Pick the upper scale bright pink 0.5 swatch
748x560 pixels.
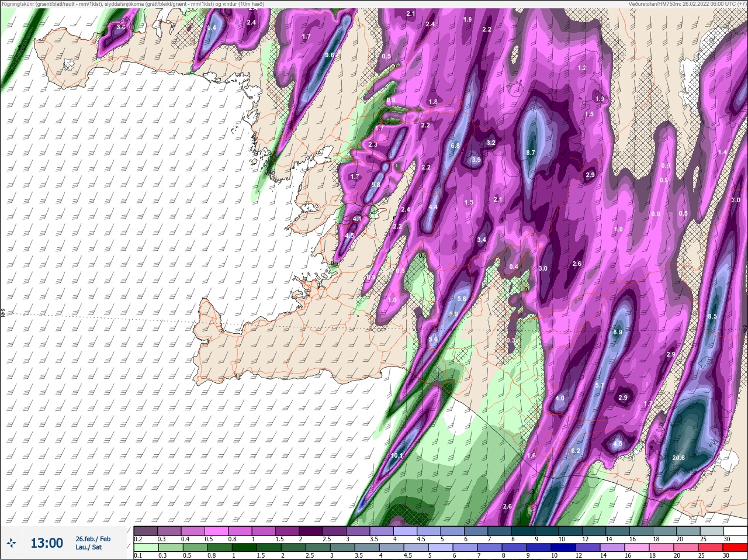coord(217,530)
